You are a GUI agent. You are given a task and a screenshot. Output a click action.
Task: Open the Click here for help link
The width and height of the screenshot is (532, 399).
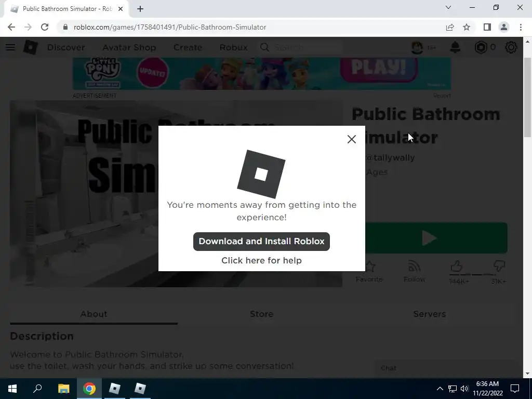point(261,261)
